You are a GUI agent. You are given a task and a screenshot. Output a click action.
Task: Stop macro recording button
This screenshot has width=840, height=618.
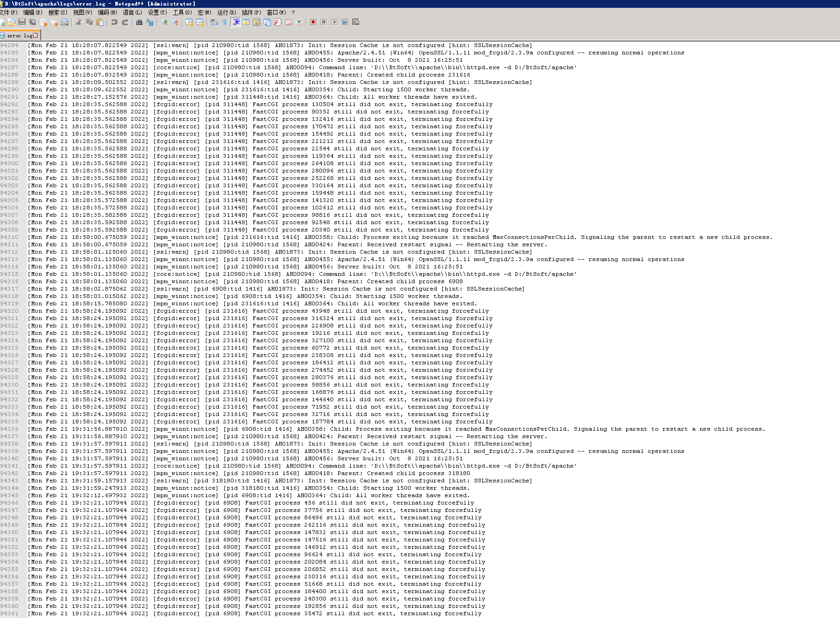coord(324,22)
